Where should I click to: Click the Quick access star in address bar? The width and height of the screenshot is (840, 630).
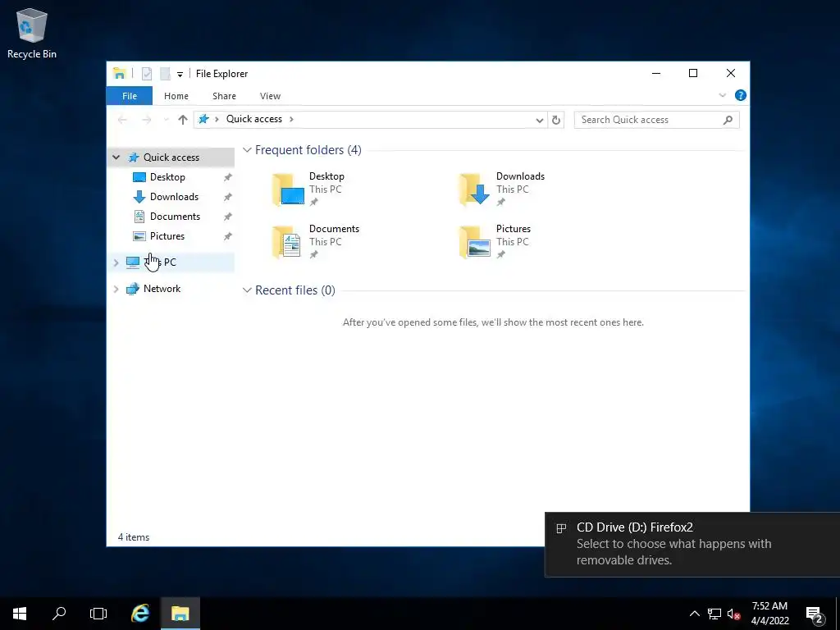tap(203, 119)
